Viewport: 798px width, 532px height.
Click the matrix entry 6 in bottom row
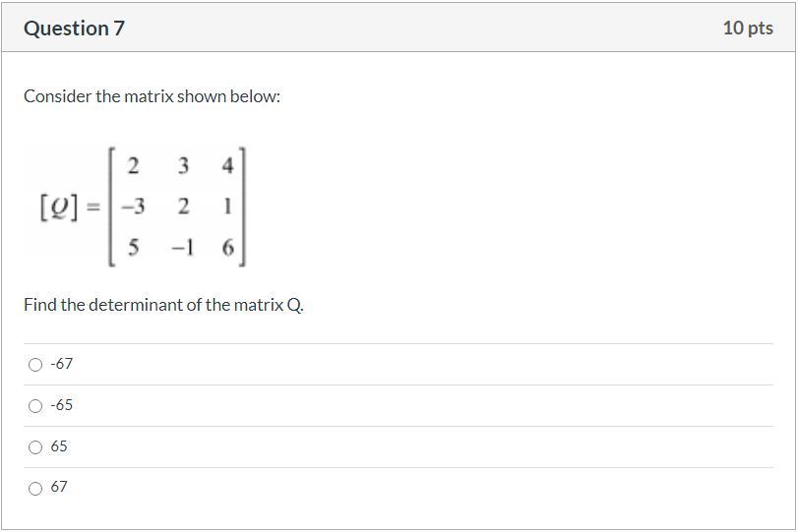(227, 248)
